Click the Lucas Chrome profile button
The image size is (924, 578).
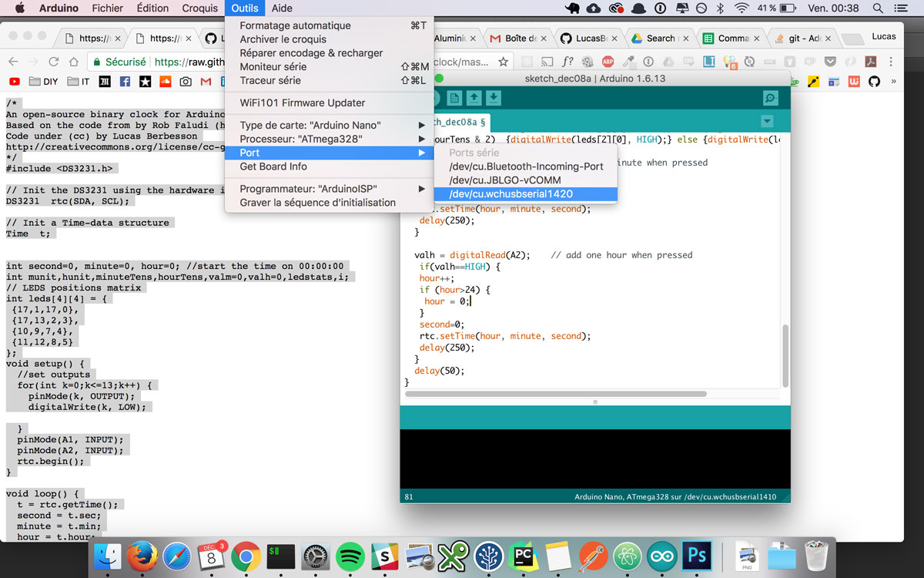884,36
